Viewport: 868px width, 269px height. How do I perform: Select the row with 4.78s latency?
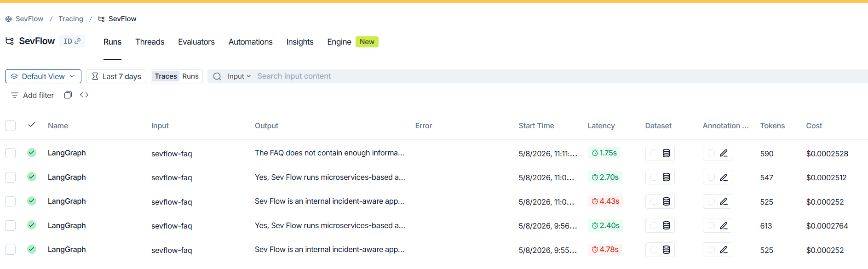pyautogui.click(x=11, y=250)
